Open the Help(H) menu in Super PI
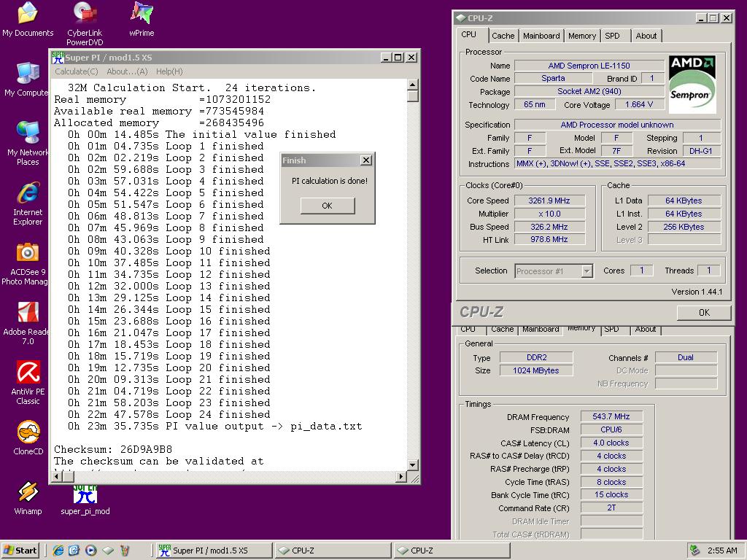747x560 pixels. (169, 71)
